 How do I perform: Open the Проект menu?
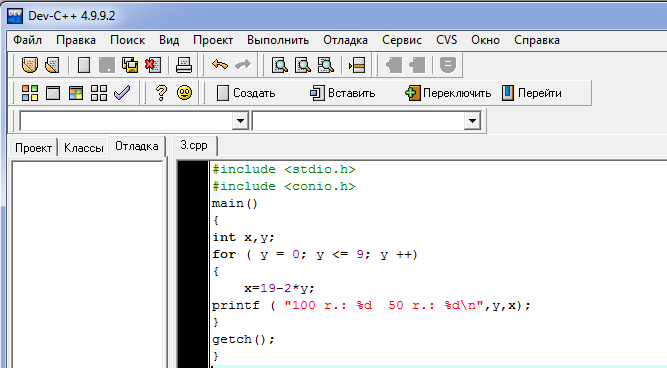pos(213,40)
